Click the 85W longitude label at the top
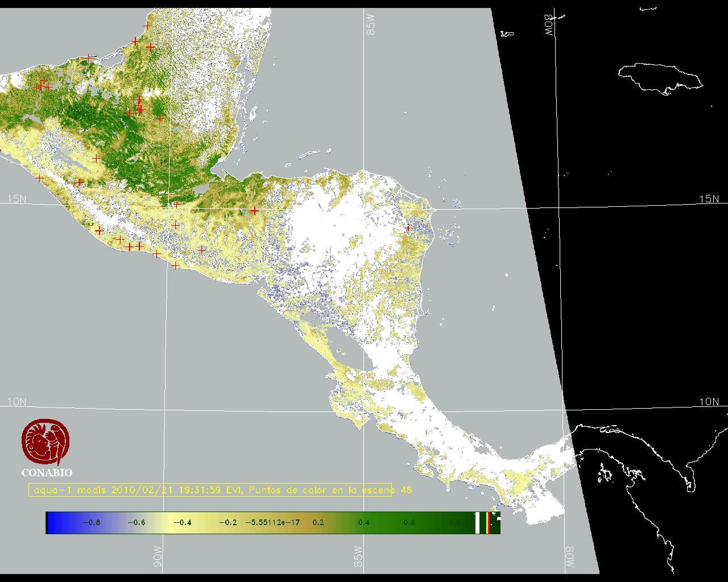 pyautogui.click(x=371, y=25)
